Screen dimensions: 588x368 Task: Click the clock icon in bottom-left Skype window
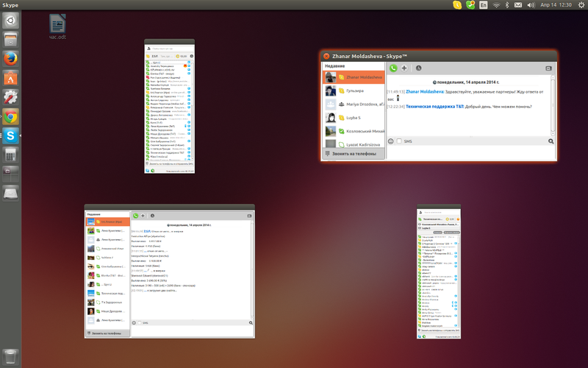coord(152,216)
